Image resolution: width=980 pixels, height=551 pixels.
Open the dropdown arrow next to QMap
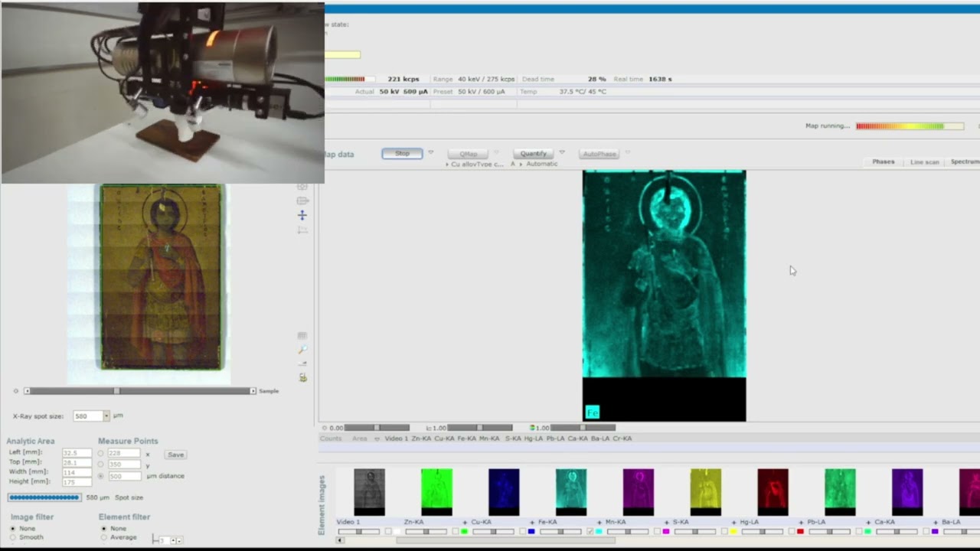(x=496, y=152)
